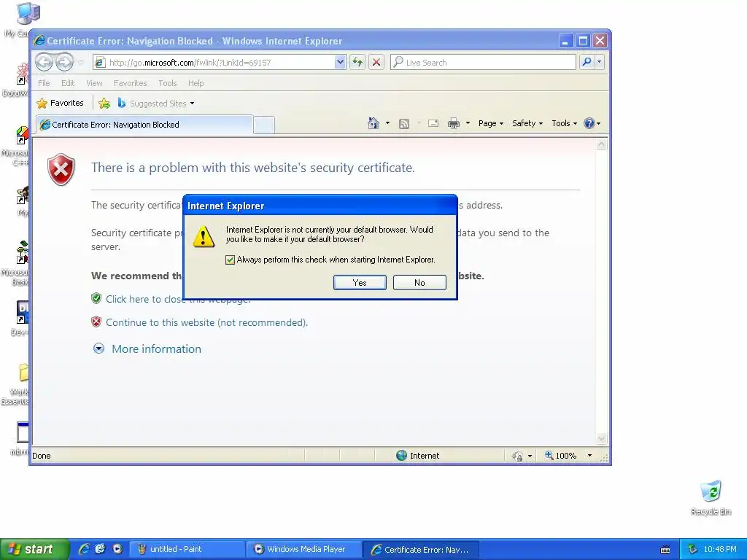Click the Stop loading X icon
747x560 pixels.
pos(376,62)
